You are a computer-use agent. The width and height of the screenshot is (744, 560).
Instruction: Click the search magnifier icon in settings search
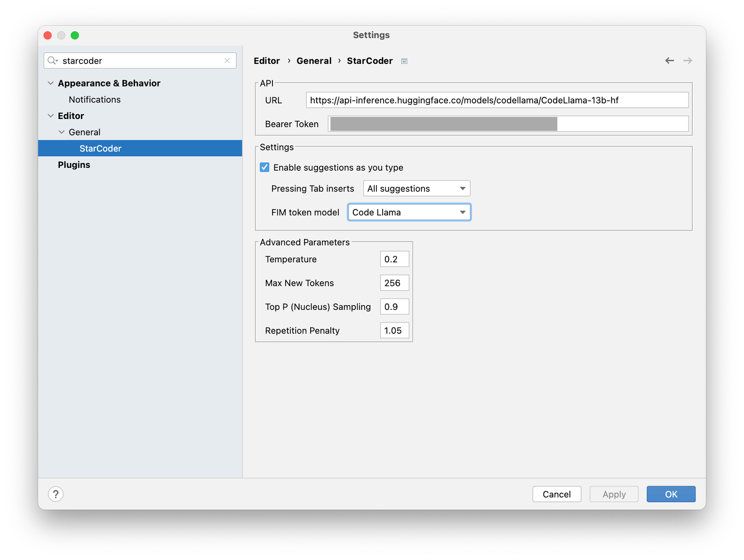coord(52,61)
